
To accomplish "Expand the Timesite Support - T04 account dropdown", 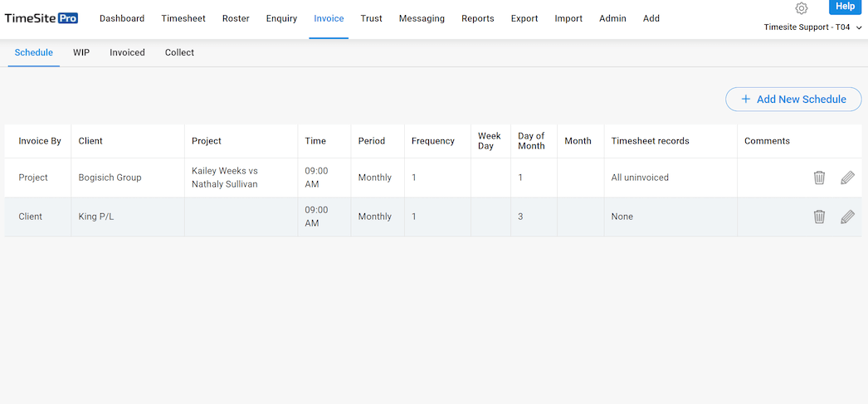I will [812, 27].
